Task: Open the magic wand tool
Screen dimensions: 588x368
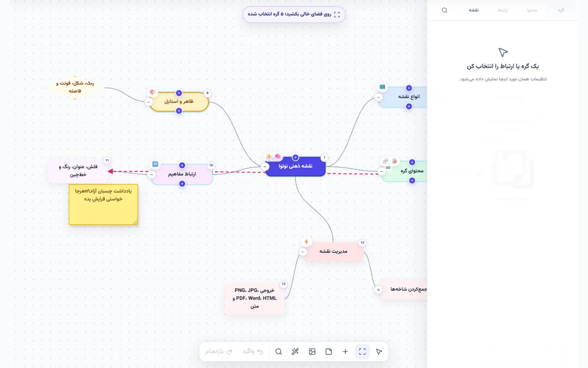Action: coord(295,352)
